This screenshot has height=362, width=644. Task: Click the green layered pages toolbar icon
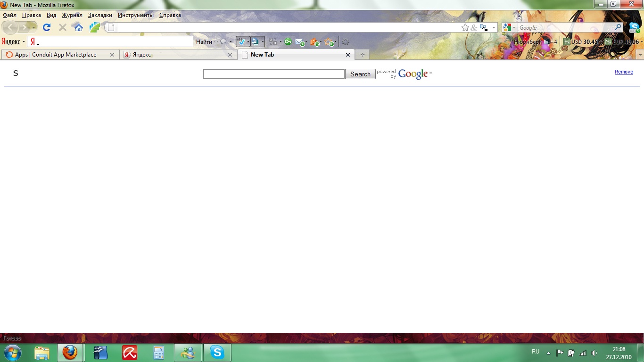[x=94, y=27]
